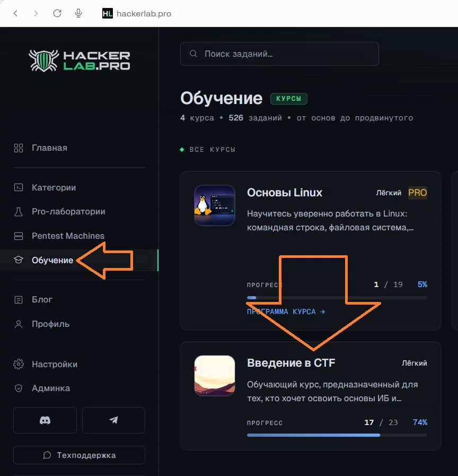
Task: Click the 5% progress value
Action: tap(422, 284)
